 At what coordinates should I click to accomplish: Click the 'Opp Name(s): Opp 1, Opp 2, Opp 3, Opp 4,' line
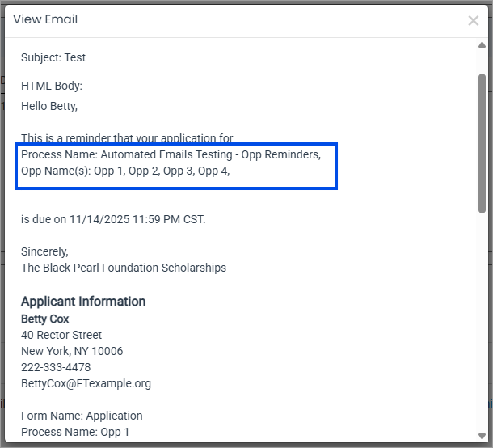tap(125, 171)
